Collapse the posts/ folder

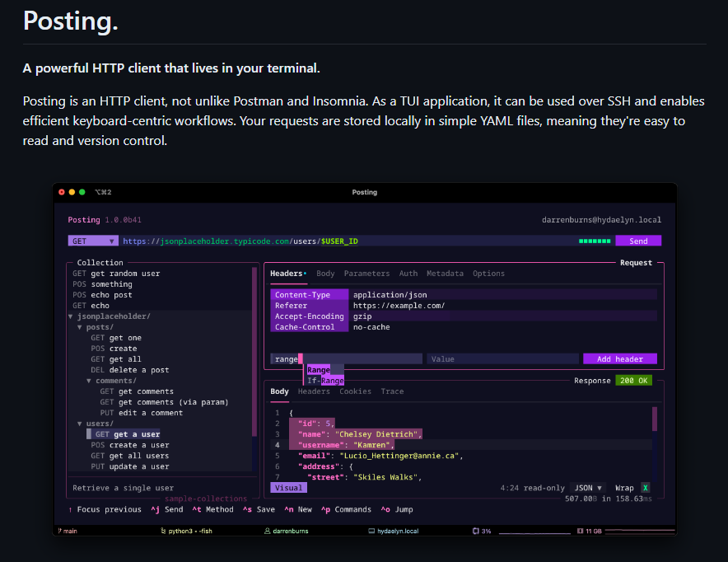point(80,327)
